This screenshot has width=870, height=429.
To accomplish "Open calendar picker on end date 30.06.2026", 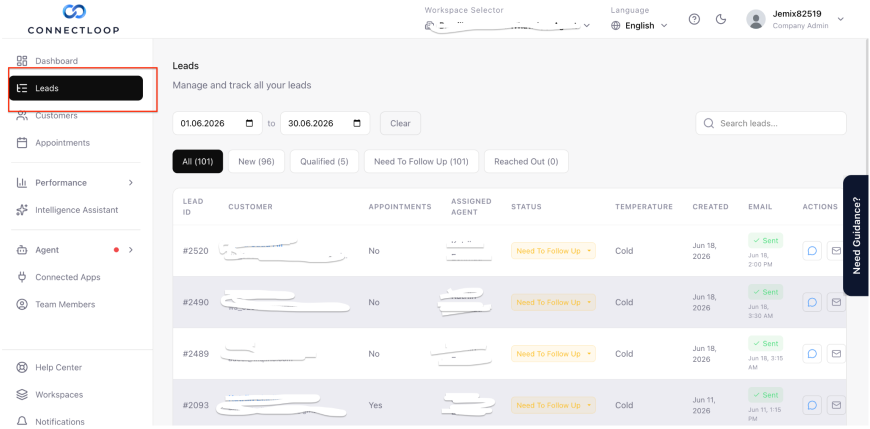I will coord(357,123).
